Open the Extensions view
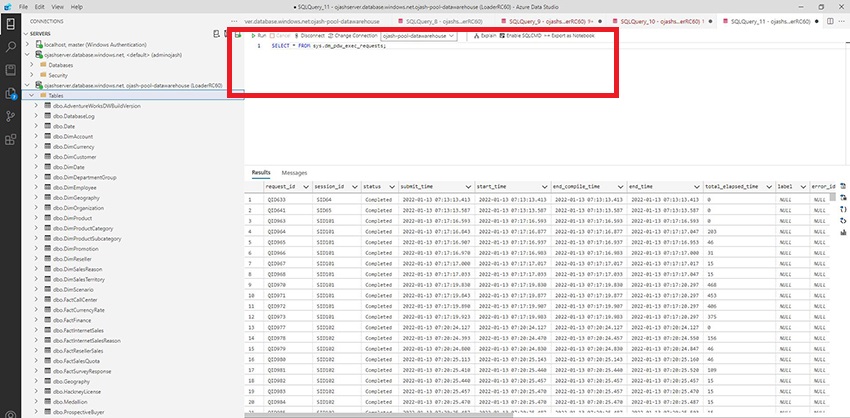 pos(10,140)
